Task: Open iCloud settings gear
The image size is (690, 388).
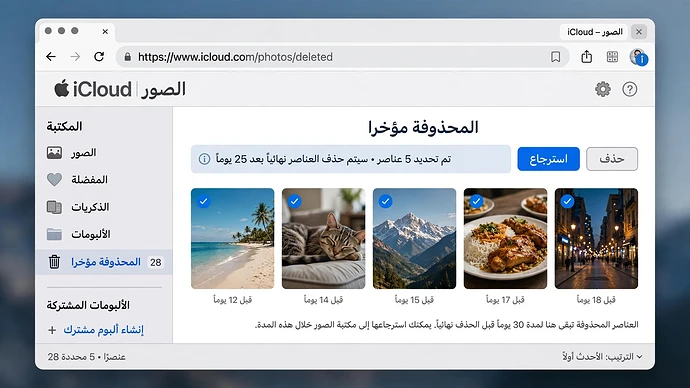Action: (x=602, y=89)
